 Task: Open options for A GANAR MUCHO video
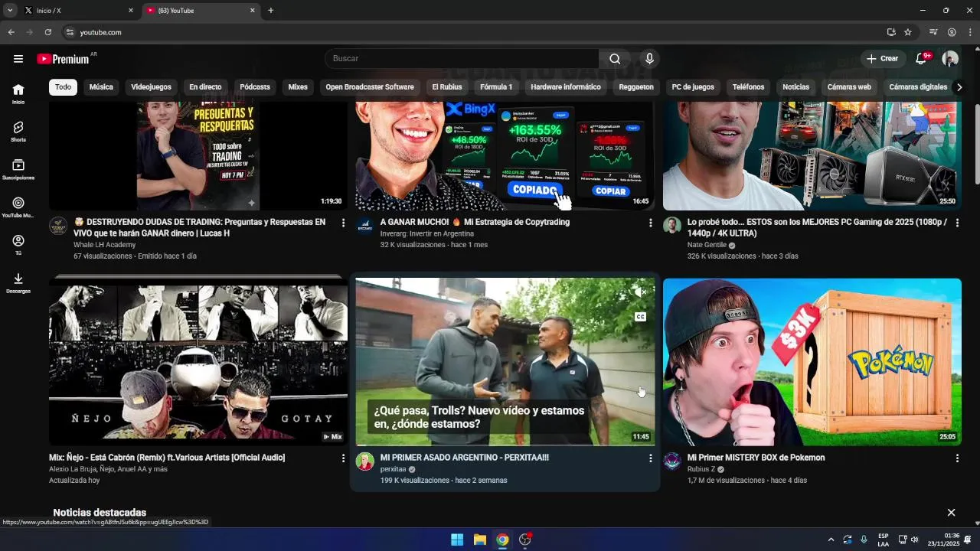click(x=650, y=223)
